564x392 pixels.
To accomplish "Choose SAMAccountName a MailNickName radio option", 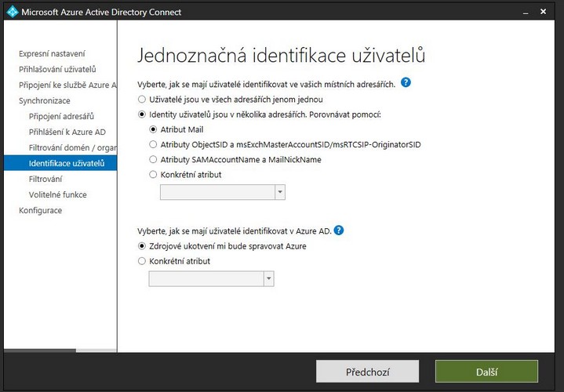I will coord(153,159).
